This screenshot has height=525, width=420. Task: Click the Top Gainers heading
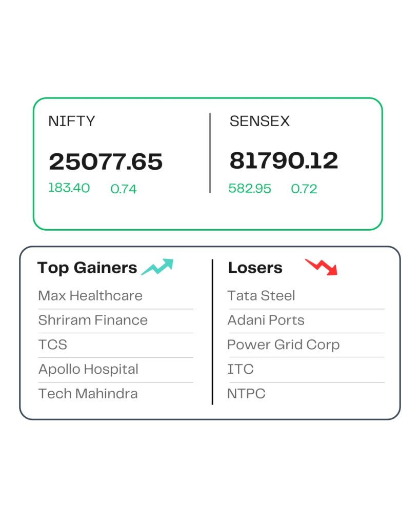point(87,268)
